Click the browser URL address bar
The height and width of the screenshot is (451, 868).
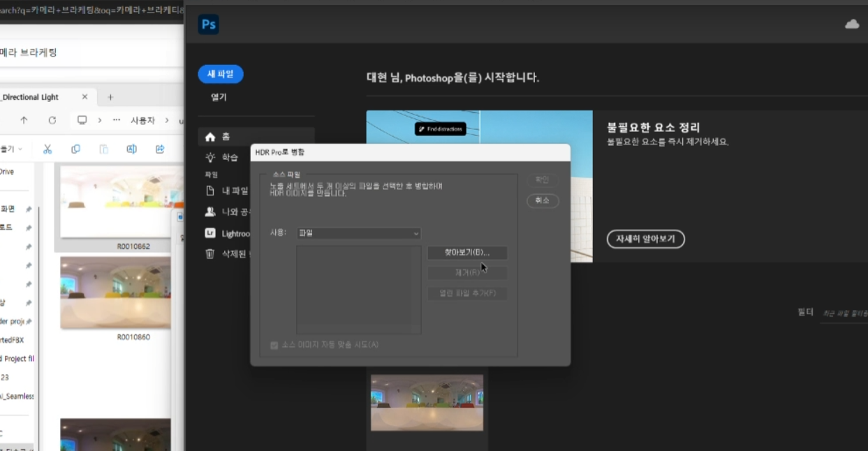[x=91, y=10]
